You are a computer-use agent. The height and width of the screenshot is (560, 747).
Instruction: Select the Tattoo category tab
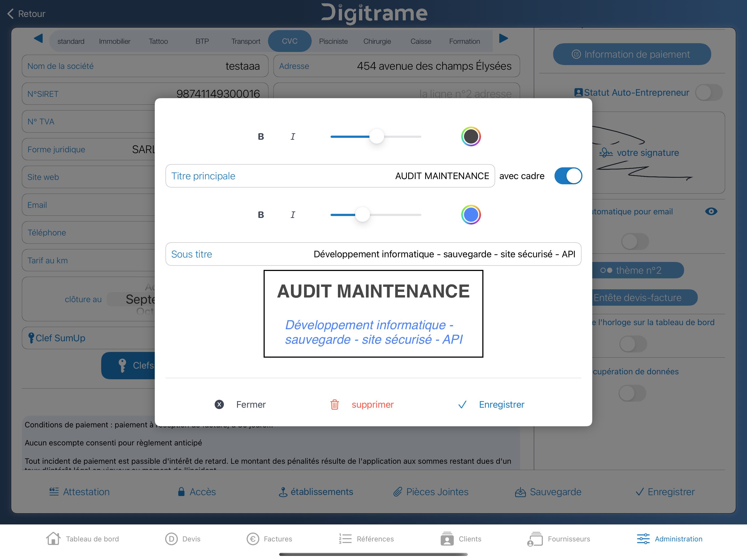(158, 41)
